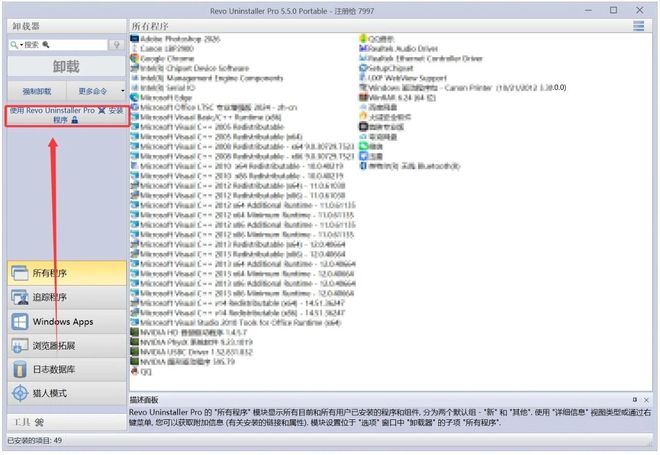Select the SetupChipset icon
Viewport: 660px width, 455px height.
(x=363, y=68)
